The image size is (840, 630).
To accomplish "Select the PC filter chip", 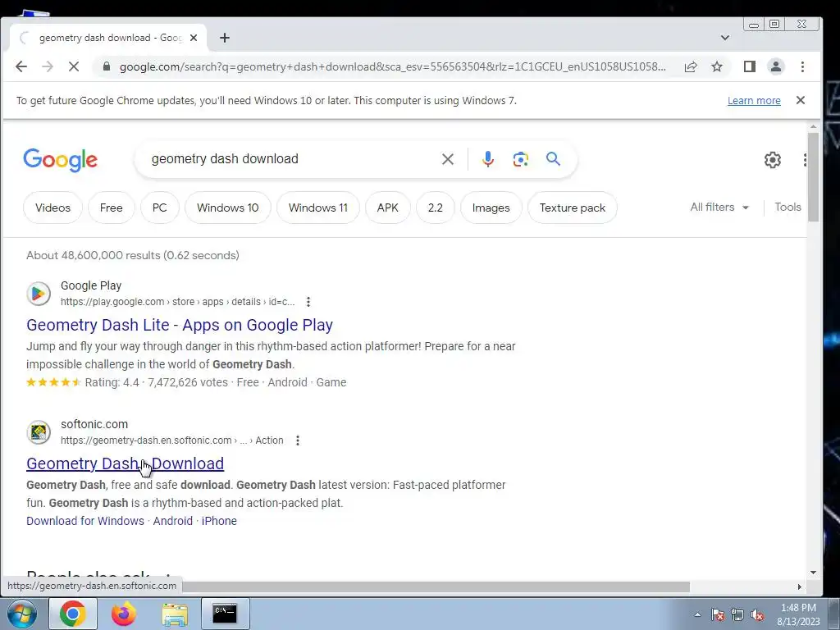I will [x=160, y=208].
